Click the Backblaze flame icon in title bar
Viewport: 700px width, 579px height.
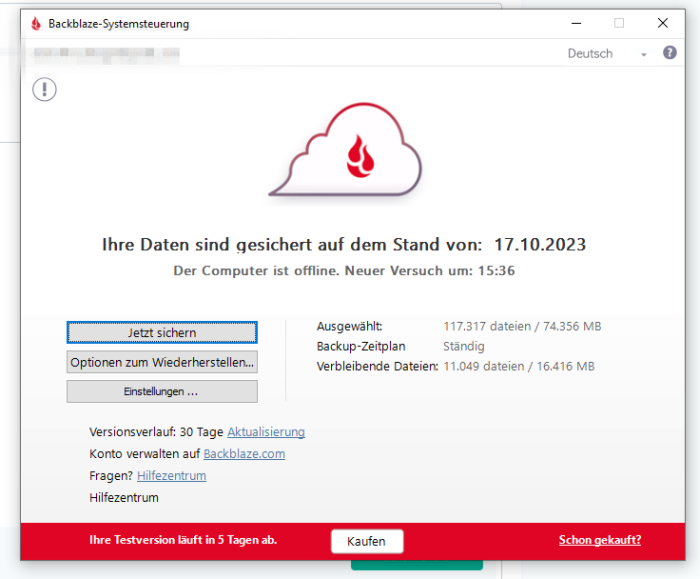point(36,23)
